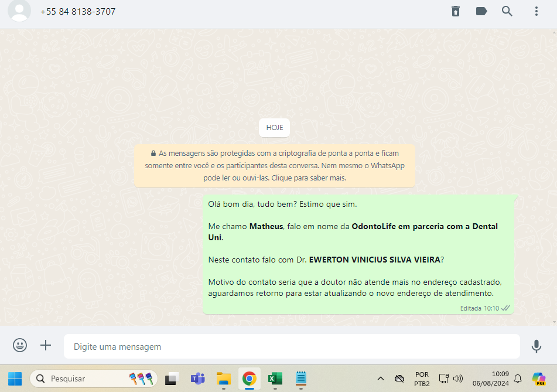This screenshot has width=557, height=392.
Task: Open the contact profile picture avatar
Action: tap(19, 11)
